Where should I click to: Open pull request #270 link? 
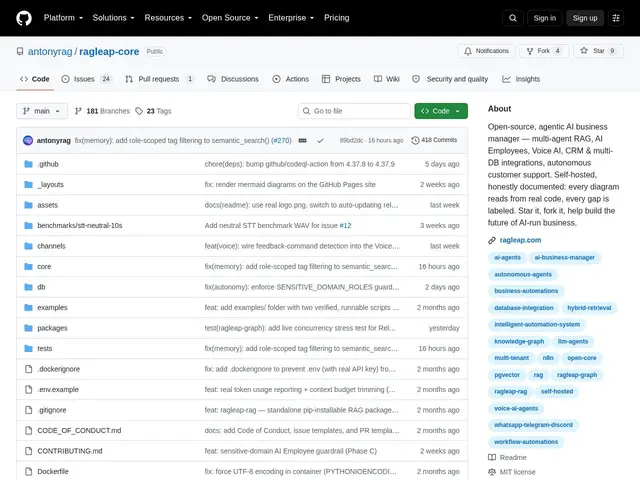[x=281, y=140]
